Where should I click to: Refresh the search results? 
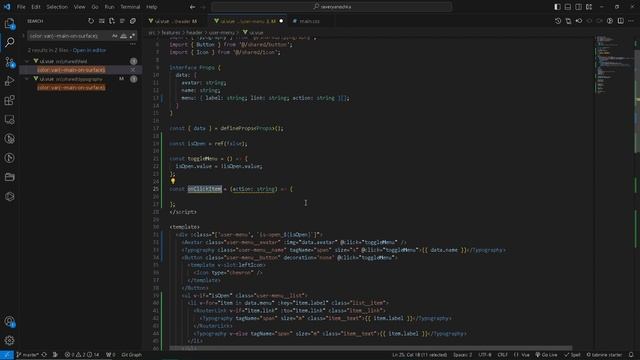91,21
